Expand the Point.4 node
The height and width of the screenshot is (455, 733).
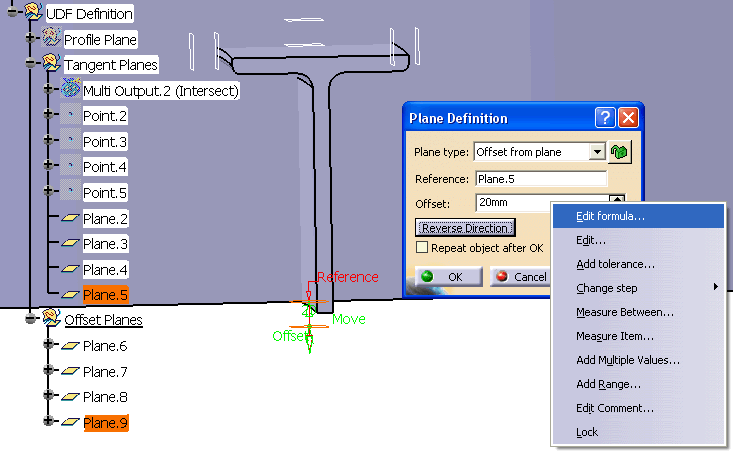tap(48, 165)
